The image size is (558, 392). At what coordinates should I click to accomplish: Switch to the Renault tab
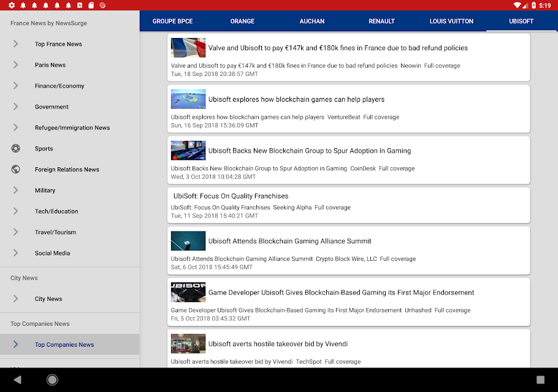point(381,21)
